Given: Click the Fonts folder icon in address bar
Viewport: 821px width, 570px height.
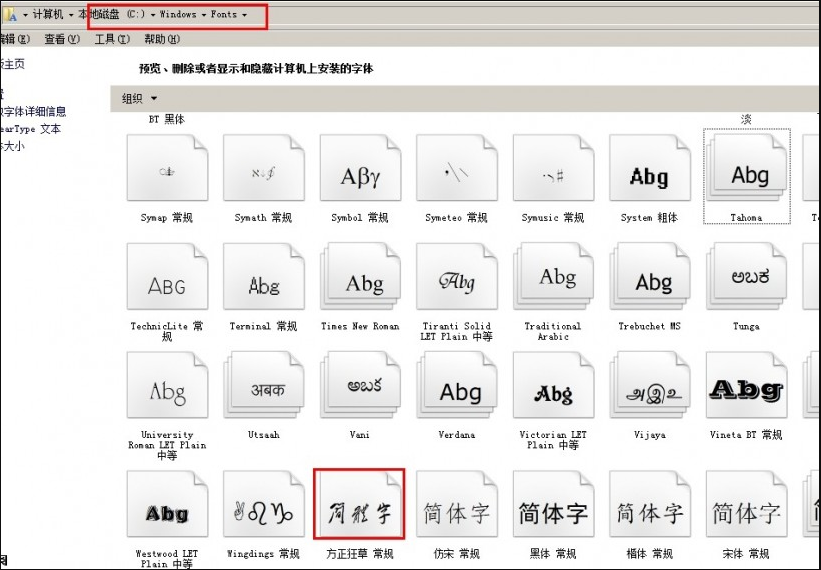Looking at the screenshot, I should [9, 15].
